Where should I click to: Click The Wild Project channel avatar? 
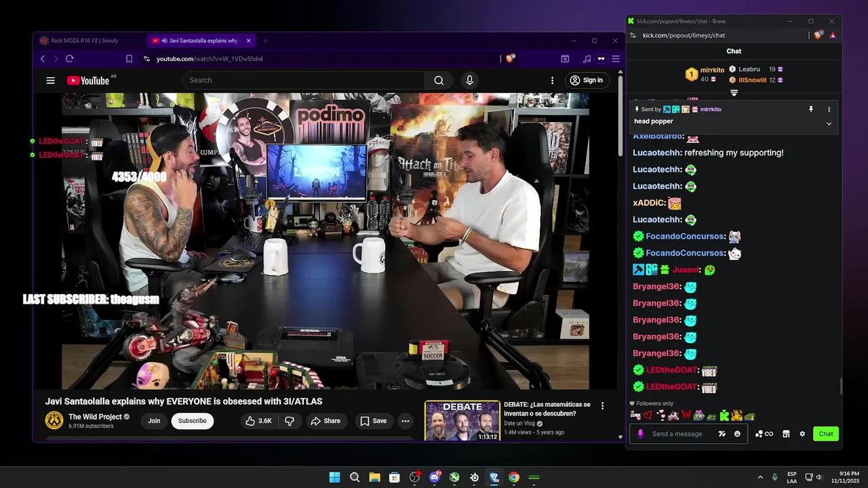pos(54,421)
